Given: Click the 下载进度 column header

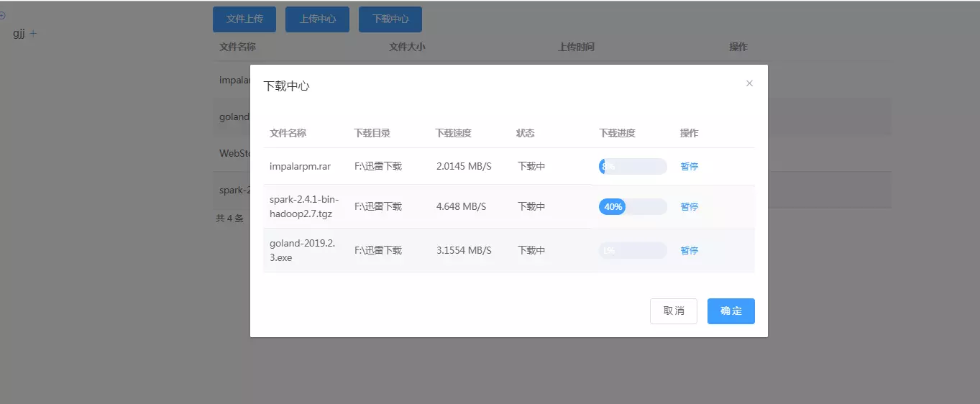Looking at the screenshot, I should [x=617, y=133].
